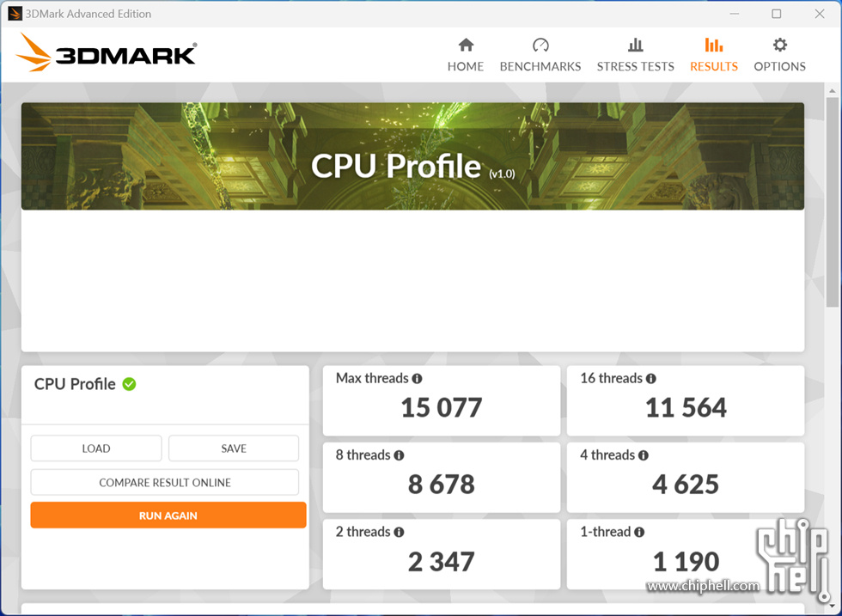Click the Home house icon
The height and width of the screenshot is (616, 842).
466,45
